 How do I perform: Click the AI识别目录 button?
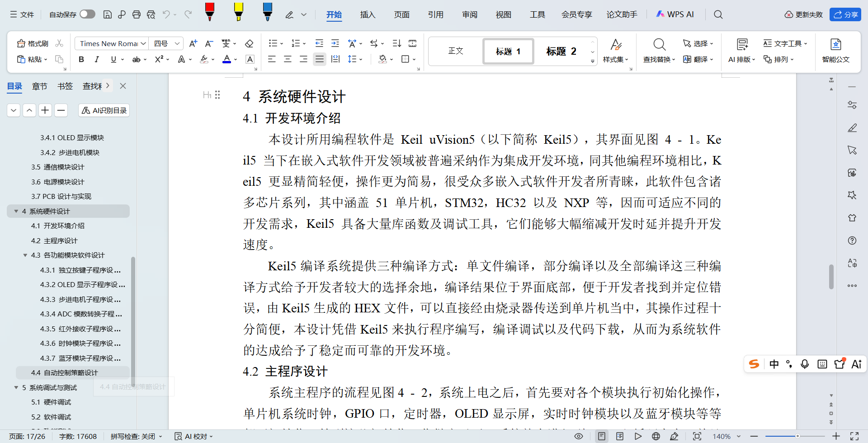(104, 110)
